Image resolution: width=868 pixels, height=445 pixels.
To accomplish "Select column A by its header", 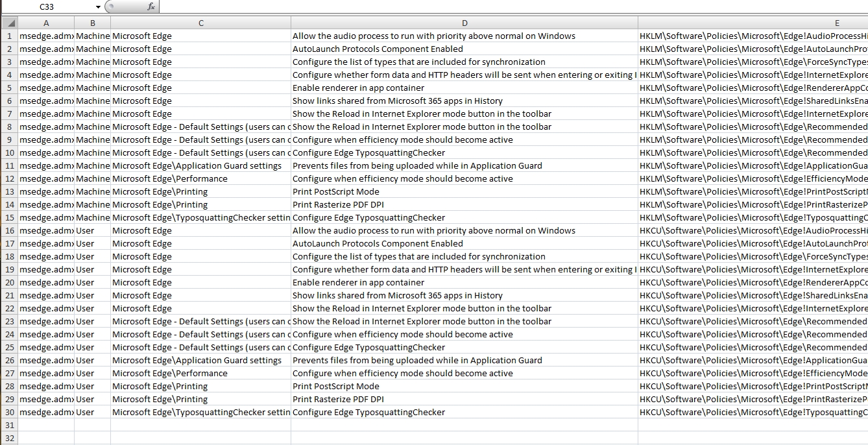I will (46, 23).
